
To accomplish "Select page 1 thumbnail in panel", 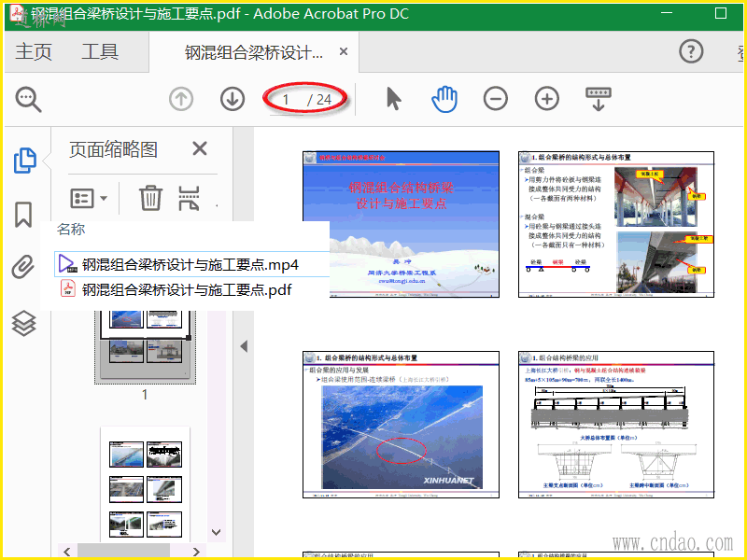I will tap(146, 345).
